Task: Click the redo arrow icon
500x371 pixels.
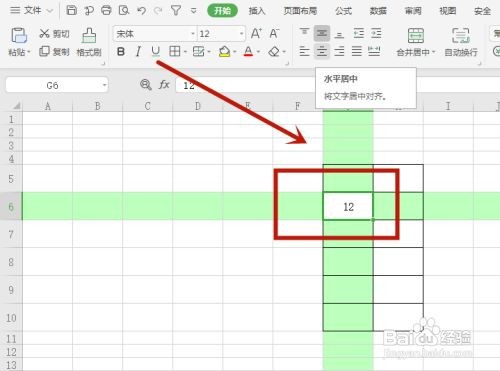Action: [x=158, y=11]
